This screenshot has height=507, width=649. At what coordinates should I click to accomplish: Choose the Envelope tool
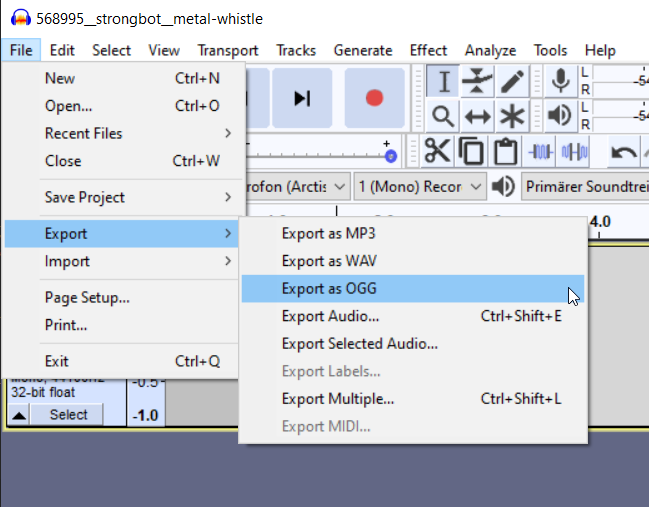[478, 81]
